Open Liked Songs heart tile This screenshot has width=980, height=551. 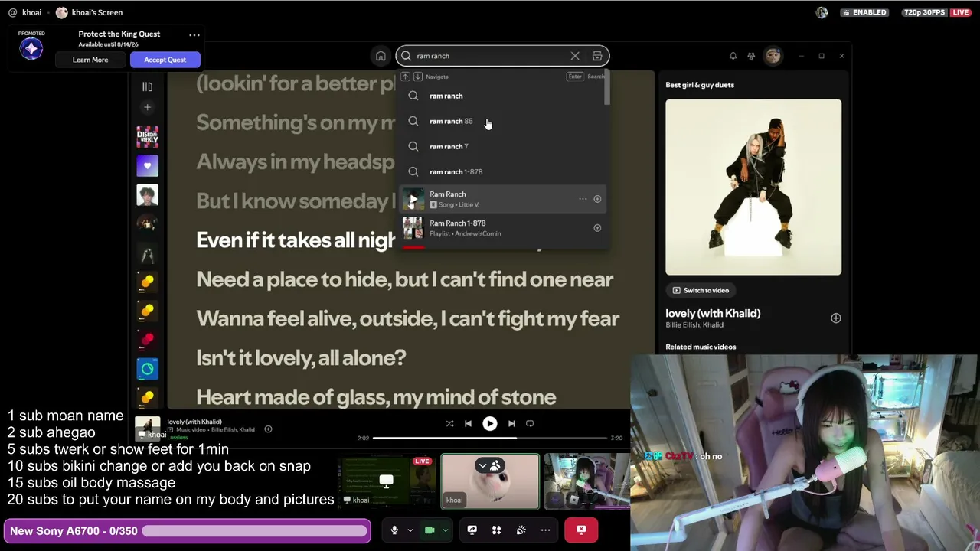pos(147,166)
